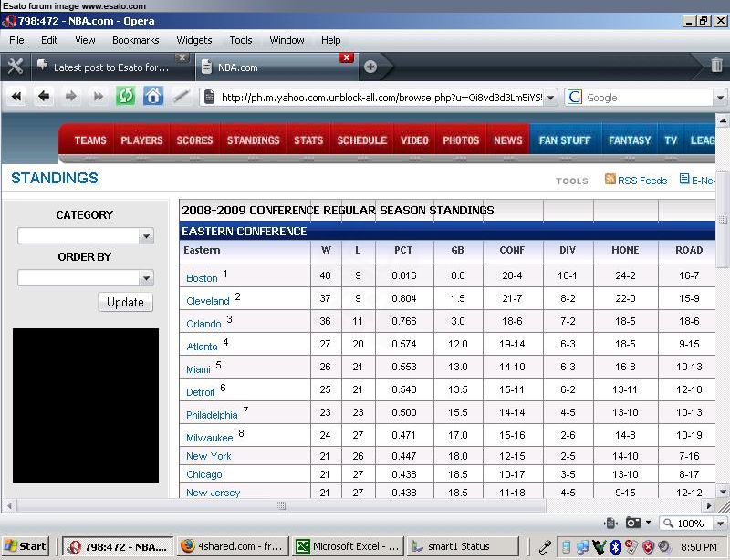Open the Windows Start menu

pyautogui.click(x=26, y=546)
